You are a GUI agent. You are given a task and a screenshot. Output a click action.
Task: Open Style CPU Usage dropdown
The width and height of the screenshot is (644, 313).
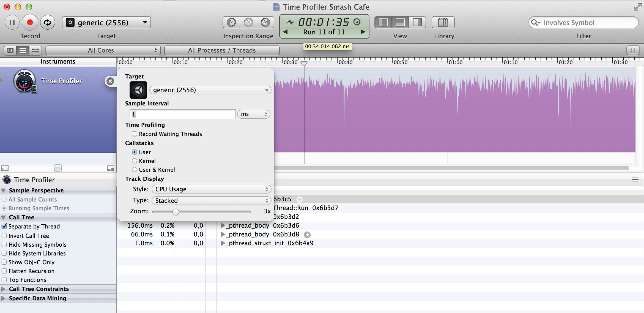point(211,189)
